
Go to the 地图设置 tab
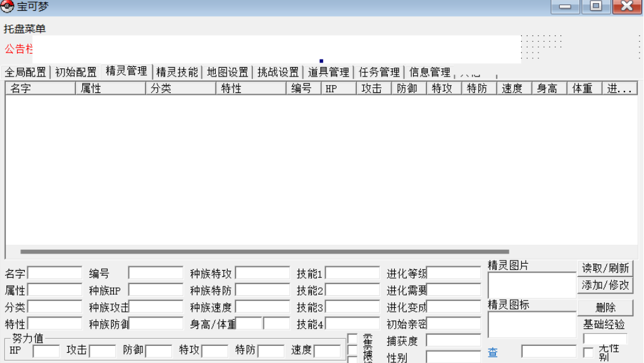pyautogui.click(x=228, y=72)
